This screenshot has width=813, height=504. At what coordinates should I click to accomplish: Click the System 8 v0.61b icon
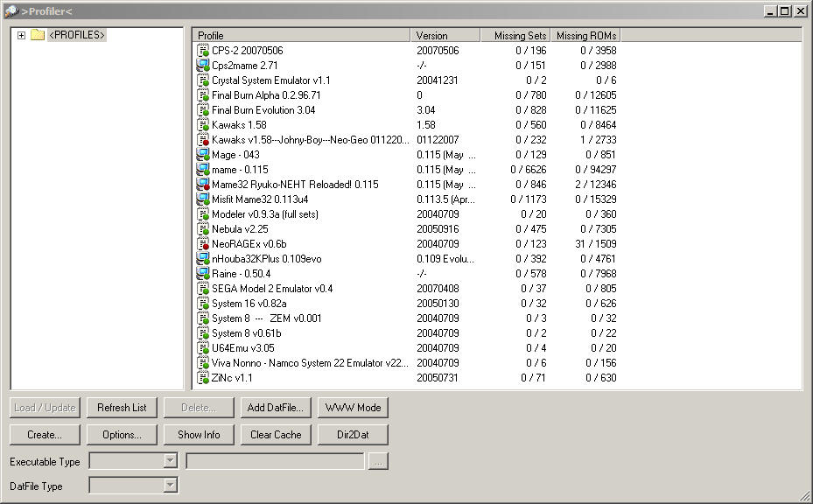click(203, 332)
